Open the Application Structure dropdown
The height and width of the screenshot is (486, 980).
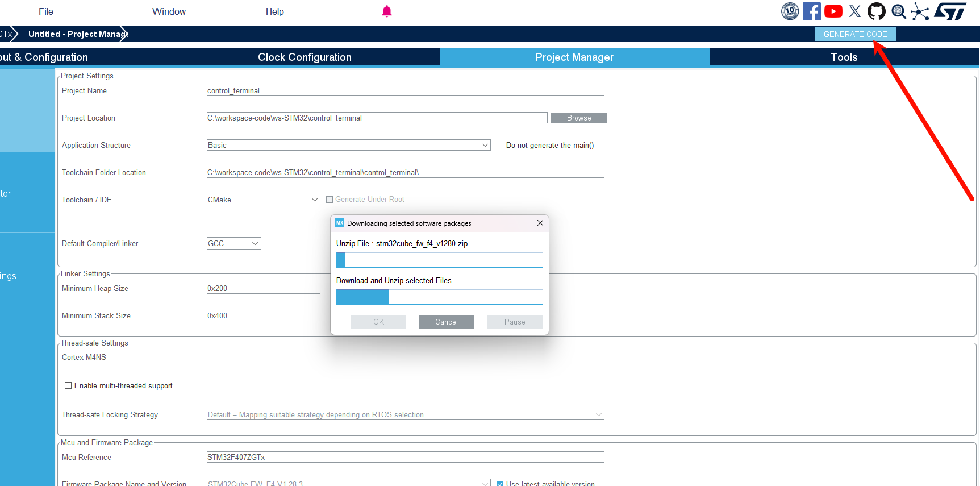tap(348, 145)
